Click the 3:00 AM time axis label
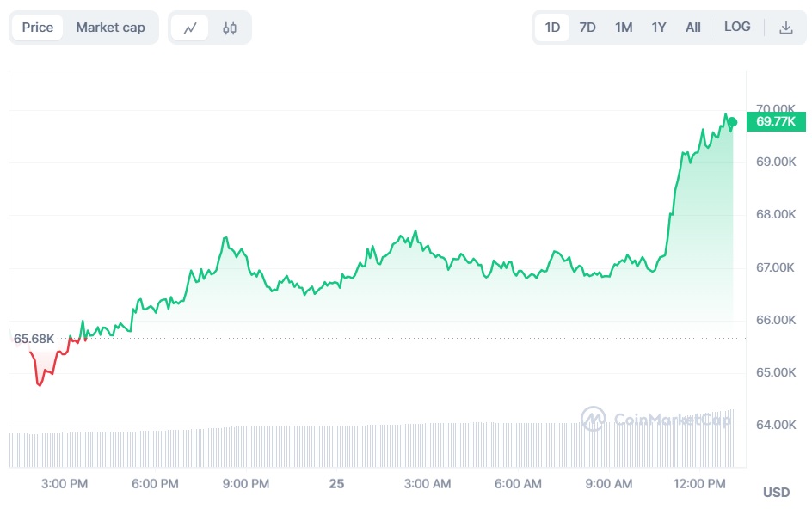 [428, 484]
